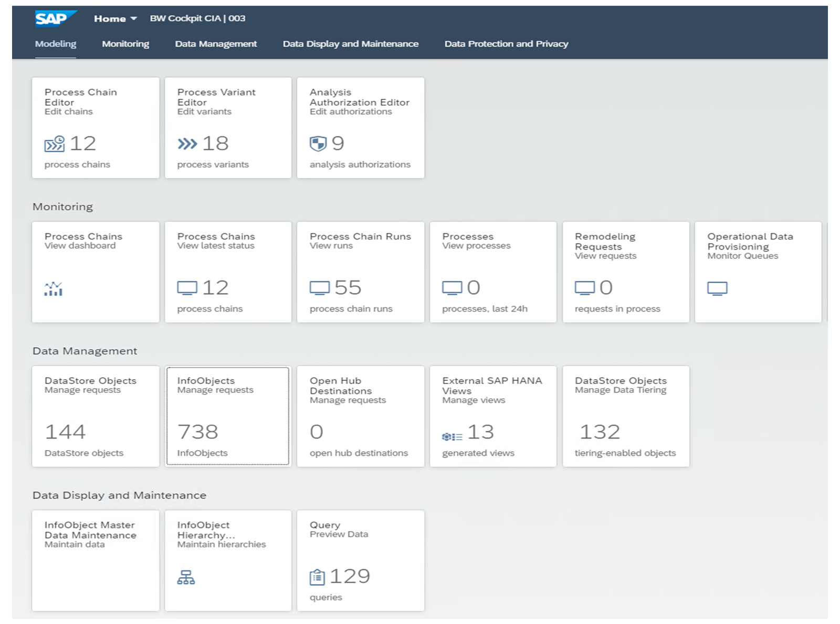This screenshot has height=624, width=840.
Task: Click Operational Data Provisioning tile title
Action: (750, 242)
